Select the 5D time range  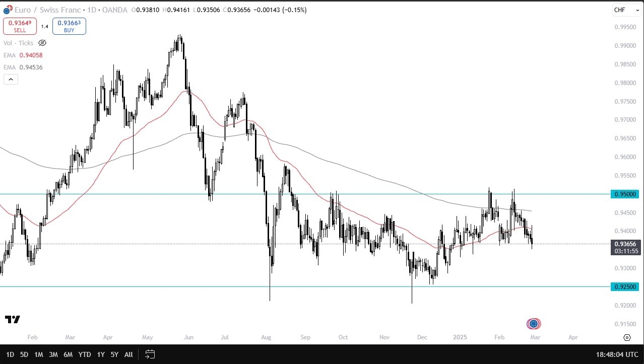24,354
